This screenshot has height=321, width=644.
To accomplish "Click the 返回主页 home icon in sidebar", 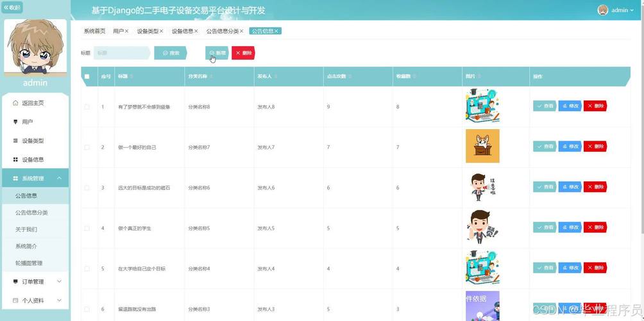I will point(15,103).
